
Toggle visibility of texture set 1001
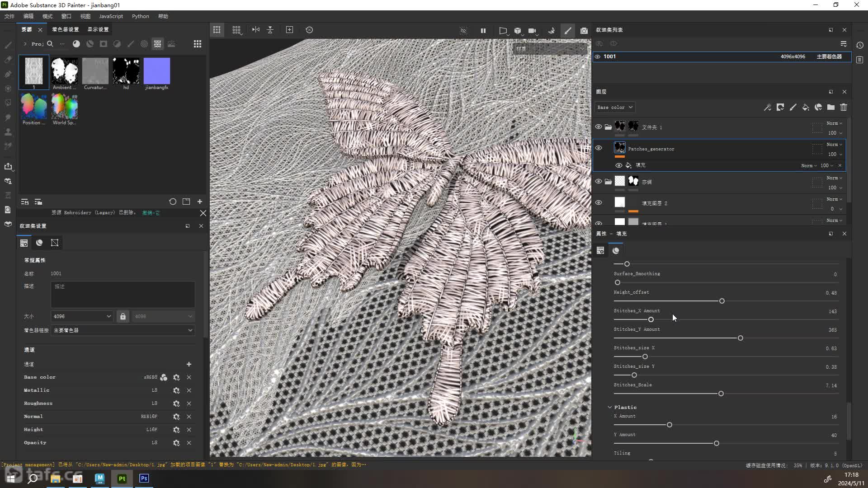(x=598, y=56)
